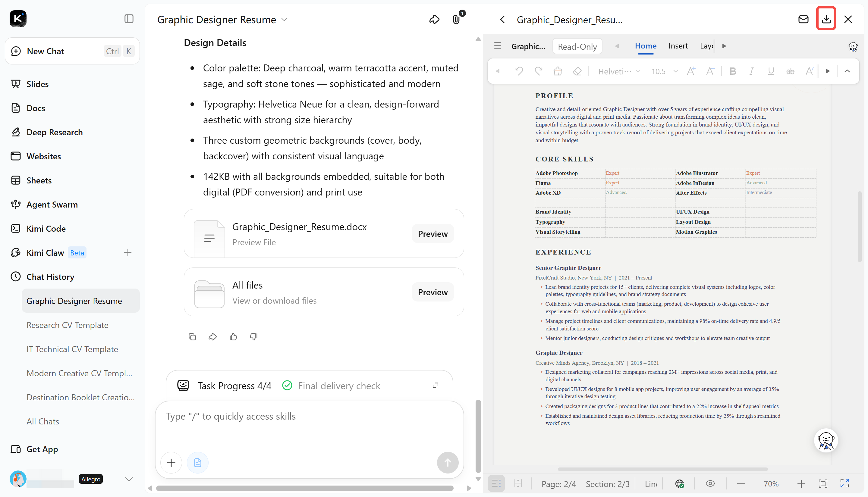Click the redo icon
Screen dimensions: 868x497
(x=539, y=71)
